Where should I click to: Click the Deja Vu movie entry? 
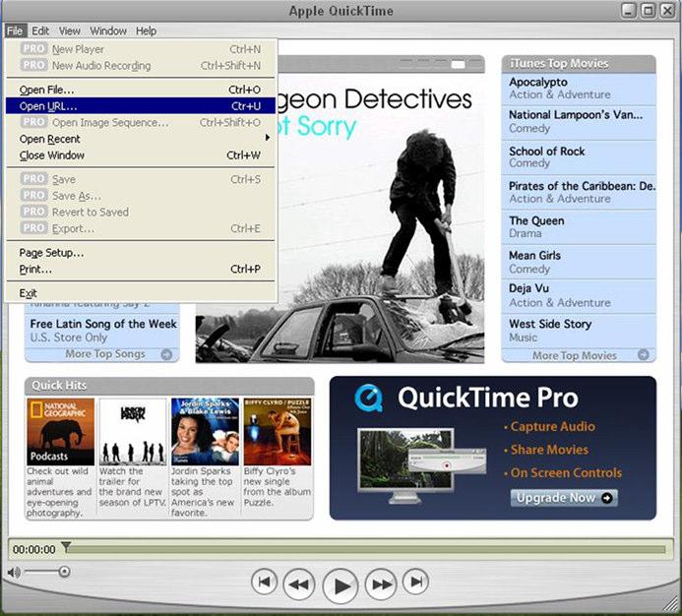[x=579, y=296]
